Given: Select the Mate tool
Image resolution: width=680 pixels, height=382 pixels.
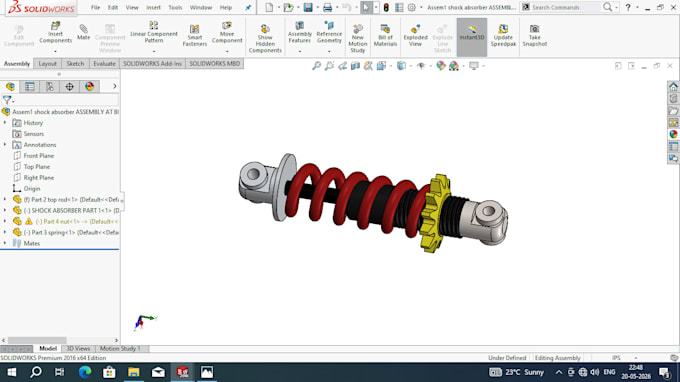Looking at the screenshot, I should click(x=83, y=33).
